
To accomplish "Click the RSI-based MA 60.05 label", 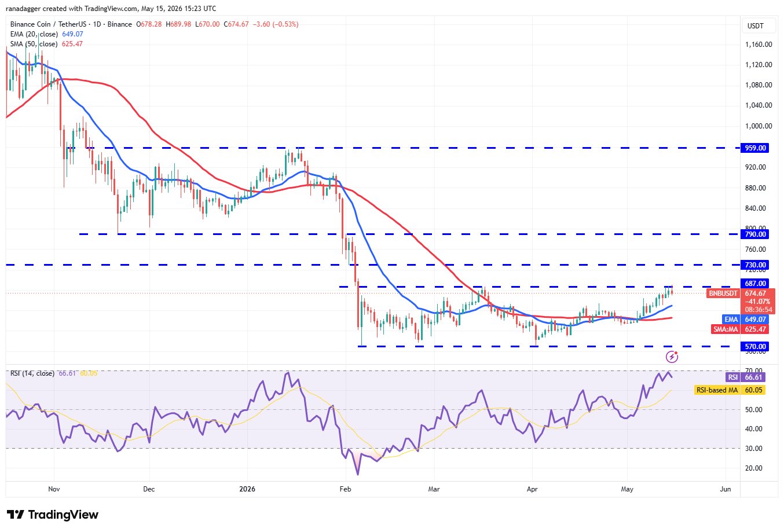I will (730, 390).
